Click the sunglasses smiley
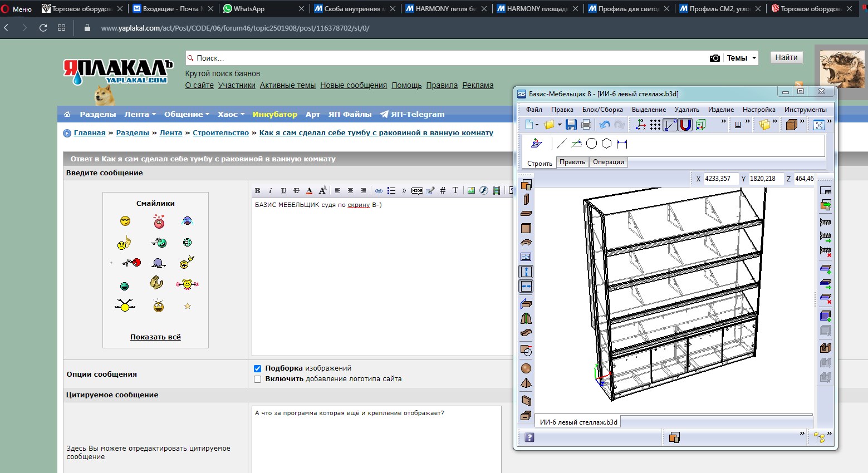 (125, 221)
